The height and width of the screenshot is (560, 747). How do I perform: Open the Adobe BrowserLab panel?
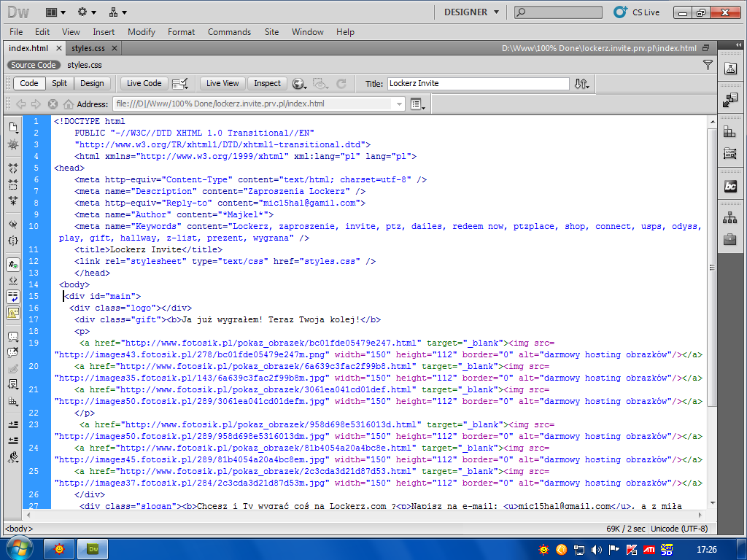[x=730, y=69]
